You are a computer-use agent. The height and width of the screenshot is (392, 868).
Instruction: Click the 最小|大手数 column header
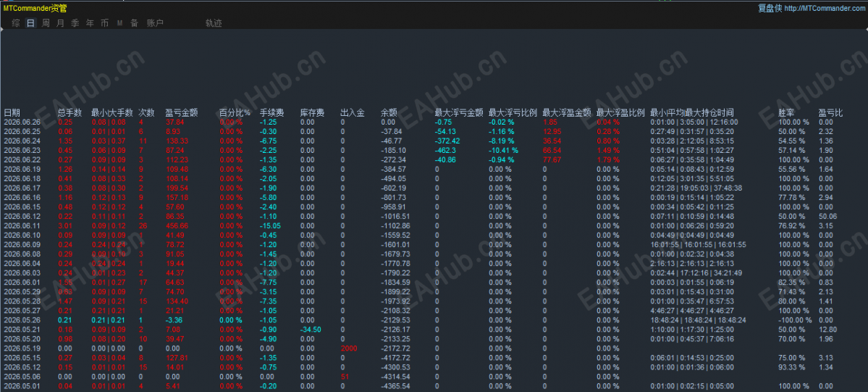112,112
